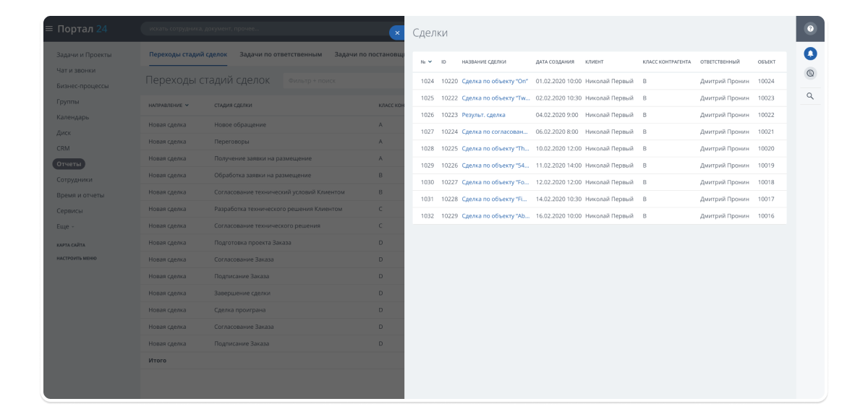This screenshot has width=868, height=417.
Task: Sort the deals table by № column
Action: [427, 62]
